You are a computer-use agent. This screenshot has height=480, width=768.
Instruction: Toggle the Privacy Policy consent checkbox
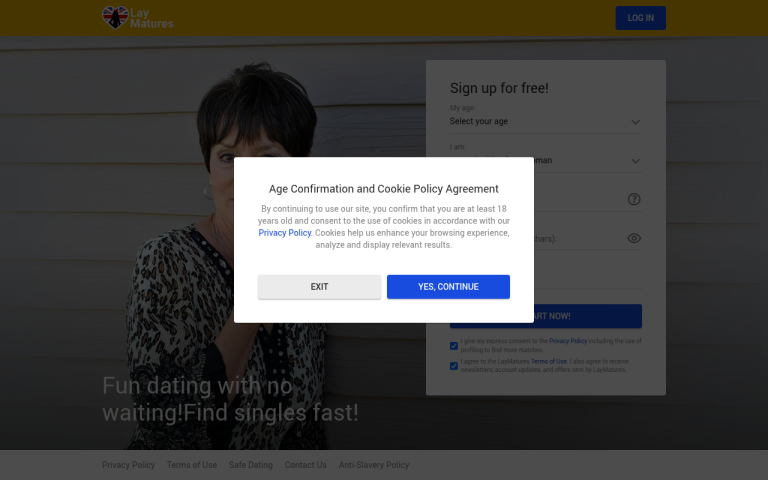click(x=454, y=346)
